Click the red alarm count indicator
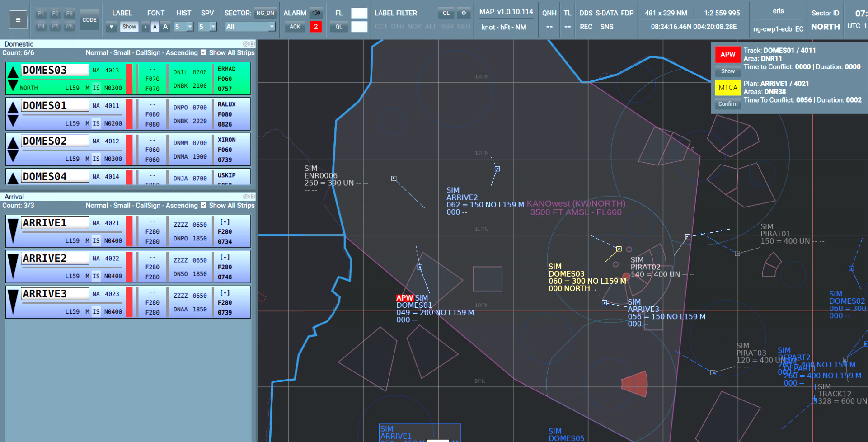 [316, 27]
